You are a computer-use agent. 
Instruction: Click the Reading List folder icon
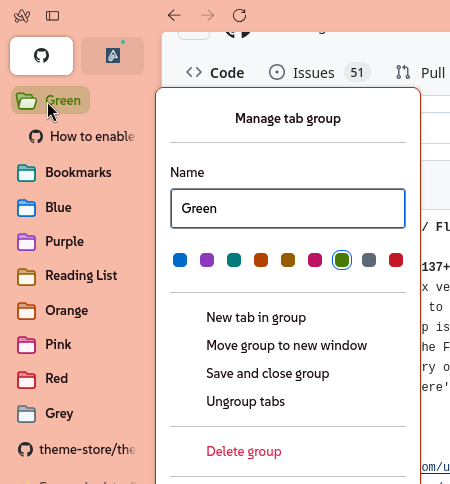26,277
